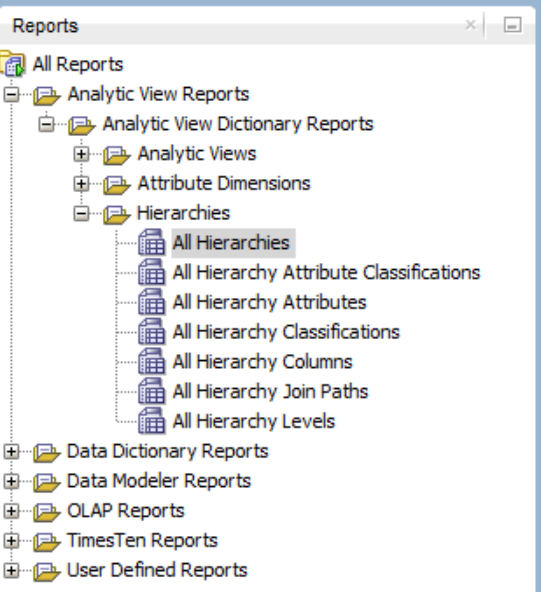Expand the Data Dictionary Reports node
Viewport: 541px width, 592px height.
pyautogui.click(x=11, y=452)
